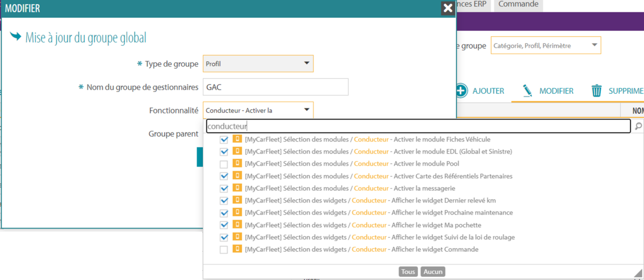Switch to the Commande tab
The image size is (644, 280).
coord(518,5)
